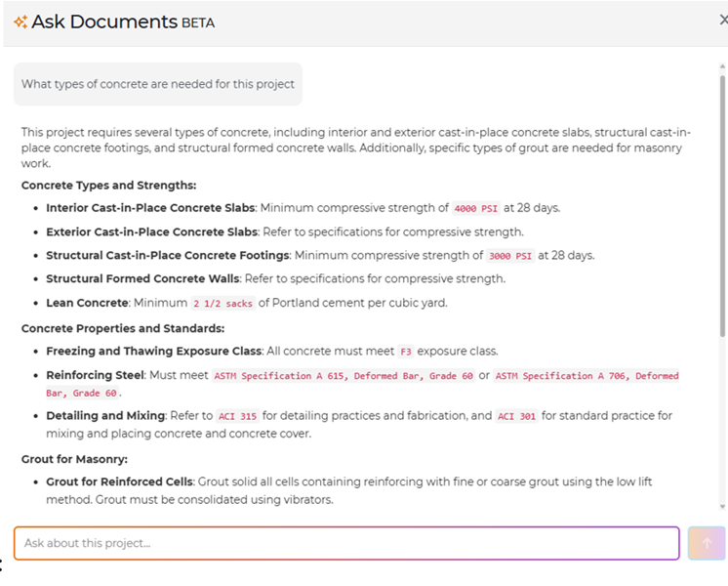
Task: Click the '3000 PSI' code value
Action: [x=510, y=256]
